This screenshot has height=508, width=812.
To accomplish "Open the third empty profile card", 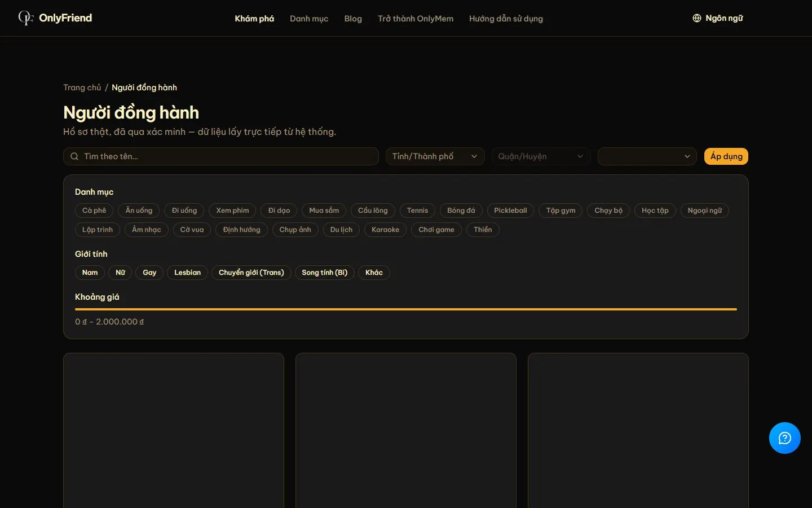I will pyautogui.click(x=638, y=431).
